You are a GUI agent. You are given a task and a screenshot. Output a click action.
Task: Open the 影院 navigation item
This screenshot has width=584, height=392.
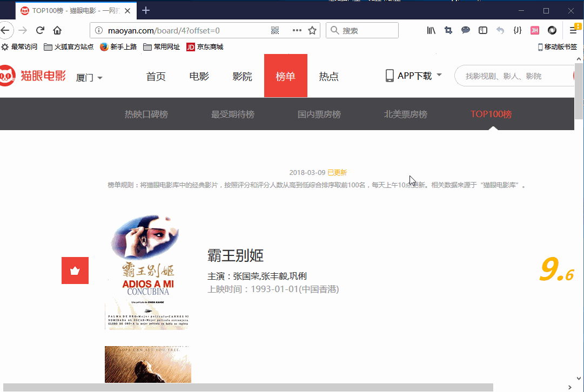242,76
